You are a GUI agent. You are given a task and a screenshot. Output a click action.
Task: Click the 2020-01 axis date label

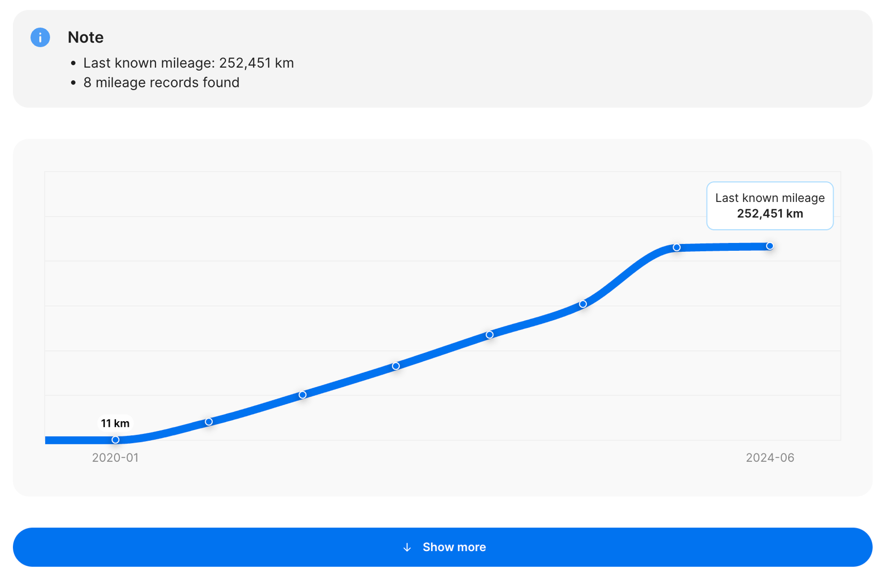point(115,457)
